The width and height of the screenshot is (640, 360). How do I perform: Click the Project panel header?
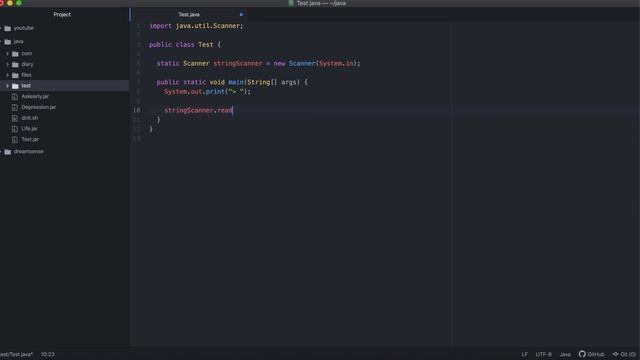coord(62,14)
